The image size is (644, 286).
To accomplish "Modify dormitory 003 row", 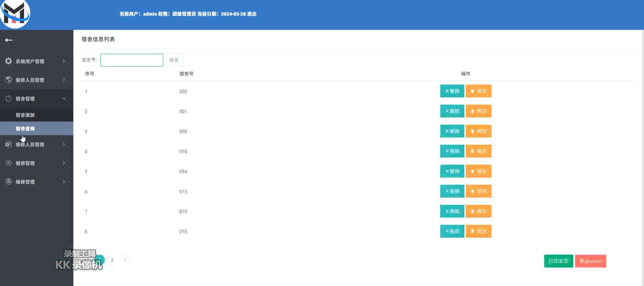I will click(x=478, y=131).
